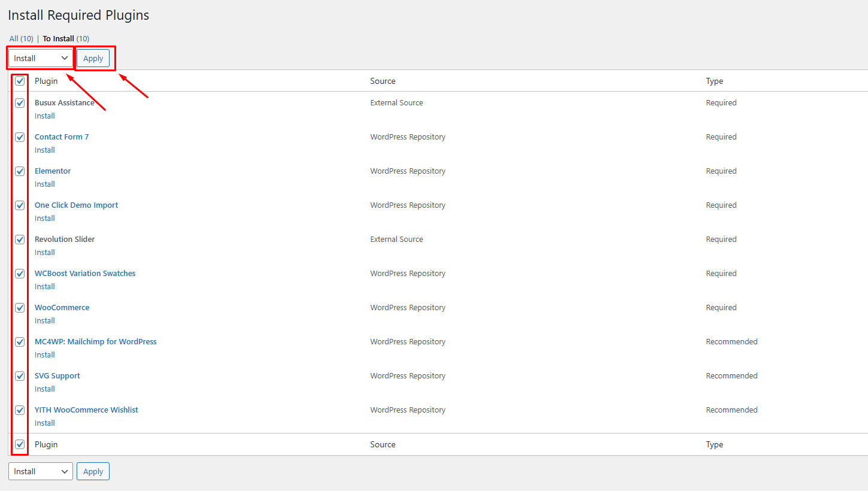Click Install under WCBoost Variation Swatches
868x491 pixels.
tap(45, 287)
